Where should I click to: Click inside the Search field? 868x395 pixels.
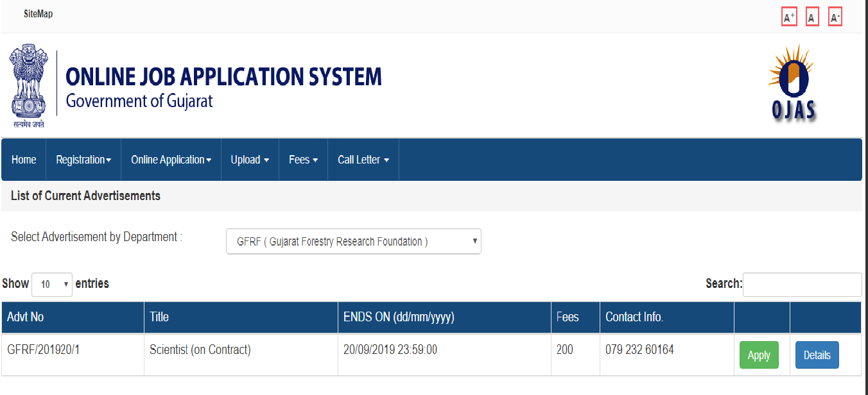802,284
